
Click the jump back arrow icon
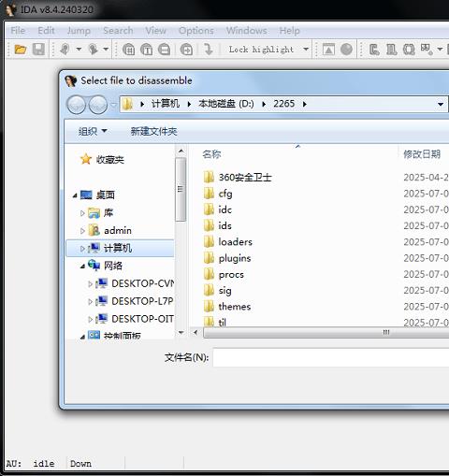tap(65, 50)
